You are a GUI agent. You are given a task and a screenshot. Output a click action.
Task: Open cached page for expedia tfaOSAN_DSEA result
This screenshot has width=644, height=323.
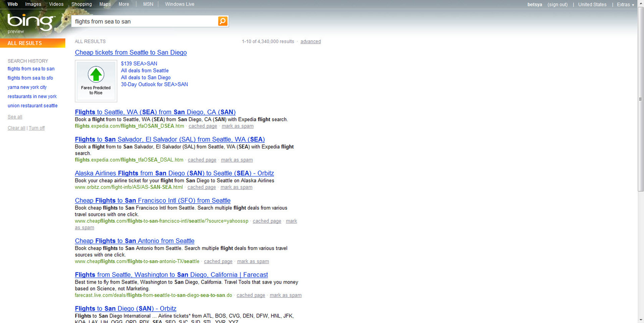203,126
